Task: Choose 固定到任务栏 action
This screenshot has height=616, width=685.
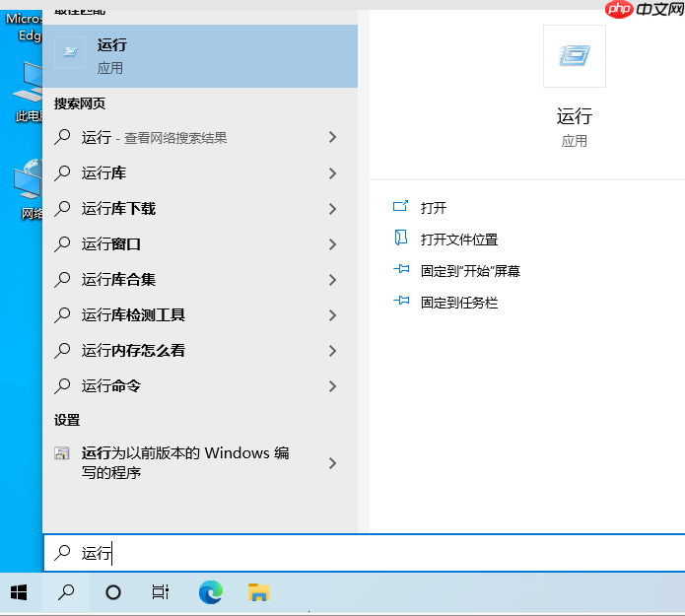Action: point(459,303)
